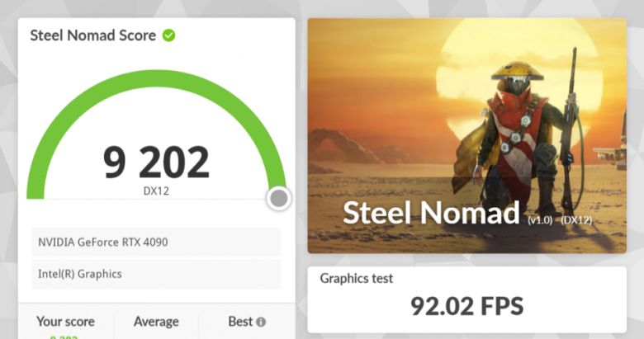Click the Steel Nomad title on the banner

point(431,213)
